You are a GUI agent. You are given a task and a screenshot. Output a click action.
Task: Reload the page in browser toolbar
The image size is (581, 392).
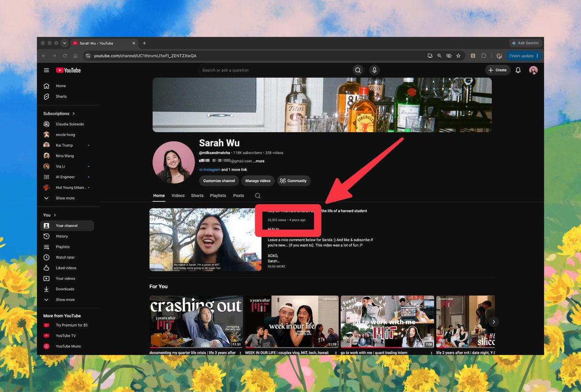click(64, 56)
